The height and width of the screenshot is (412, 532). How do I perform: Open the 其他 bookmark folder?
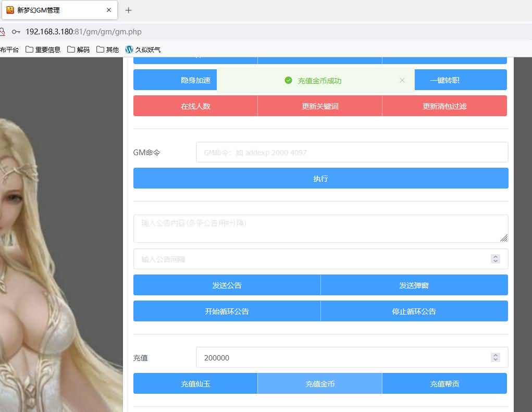(x=107, y=50)
